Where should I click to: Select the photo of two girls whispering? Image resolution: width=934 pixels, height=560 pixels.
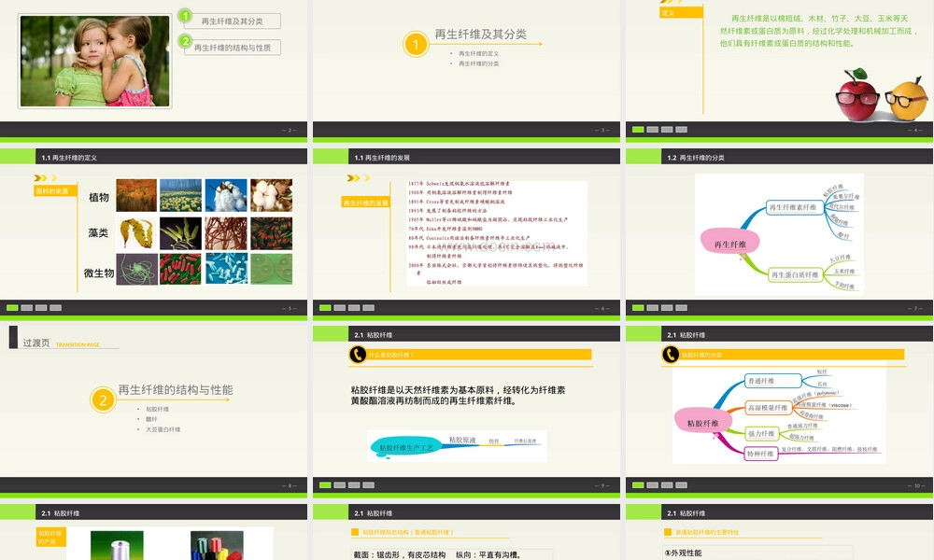[x=95, y=62]
